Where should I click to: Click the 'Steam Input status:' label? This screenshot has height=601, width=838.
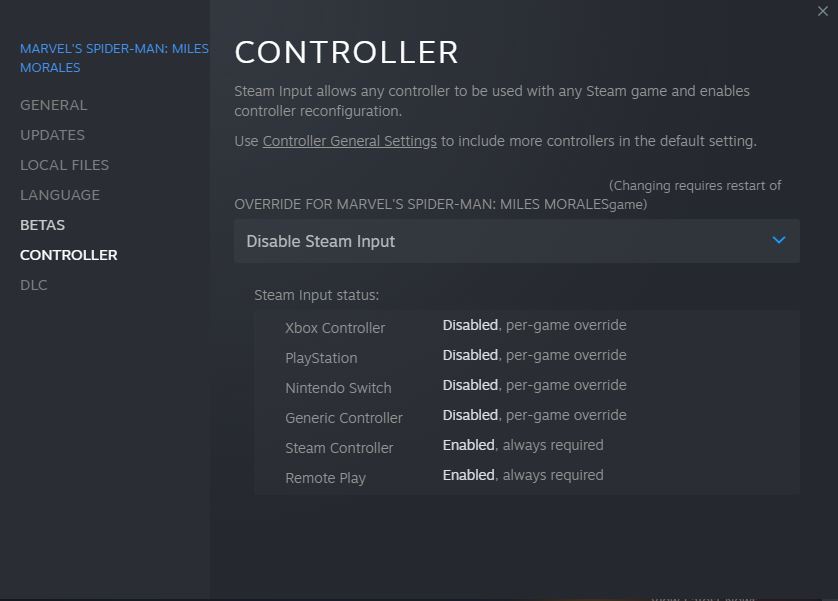coord(317,295)
